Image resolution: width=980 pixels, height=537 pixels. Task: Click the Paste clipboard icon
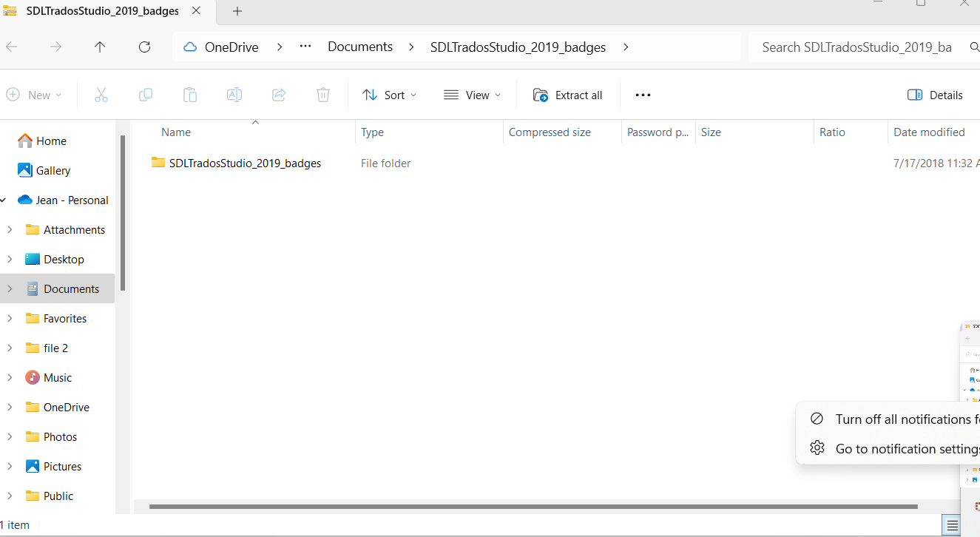coord(190,95)
